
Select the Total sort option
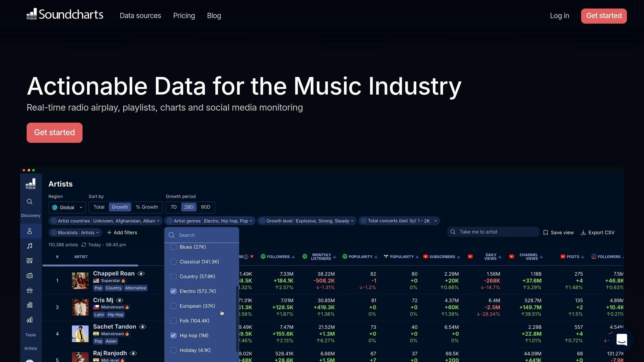point(99,207)
